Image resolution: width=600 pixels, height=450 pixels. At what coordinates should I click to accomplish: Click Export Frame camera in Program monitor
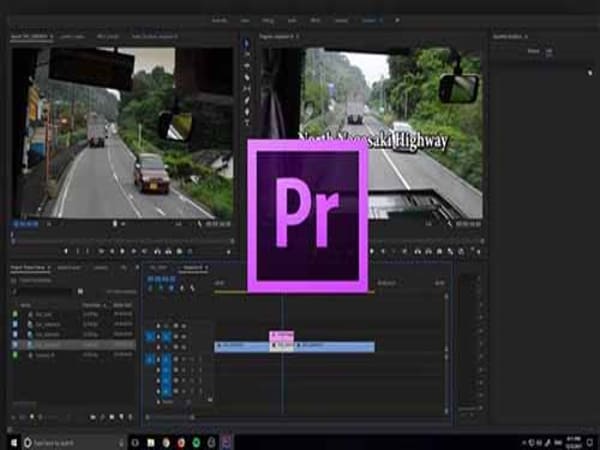[x=440, y=251]
